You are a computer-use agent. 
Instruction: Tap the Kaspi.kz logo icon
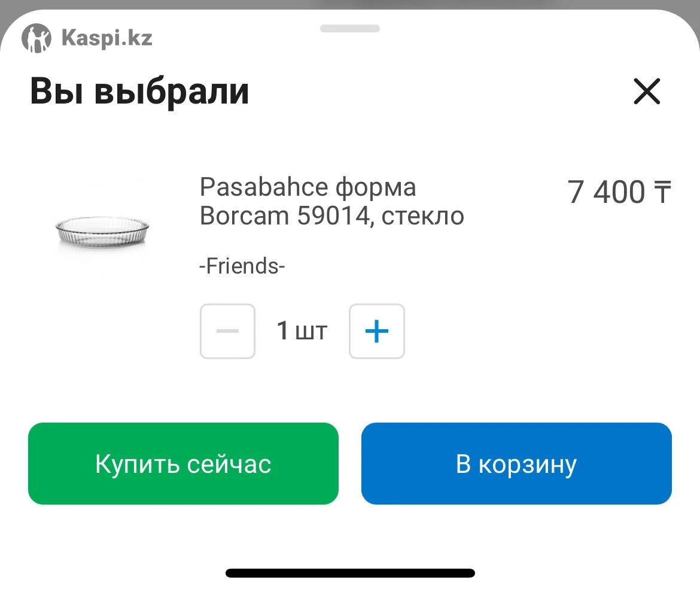tap(36, 38)
